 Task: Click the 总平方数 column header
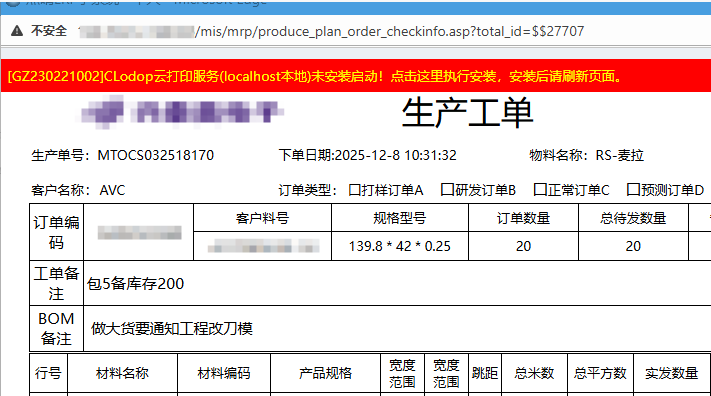[600, 373]
